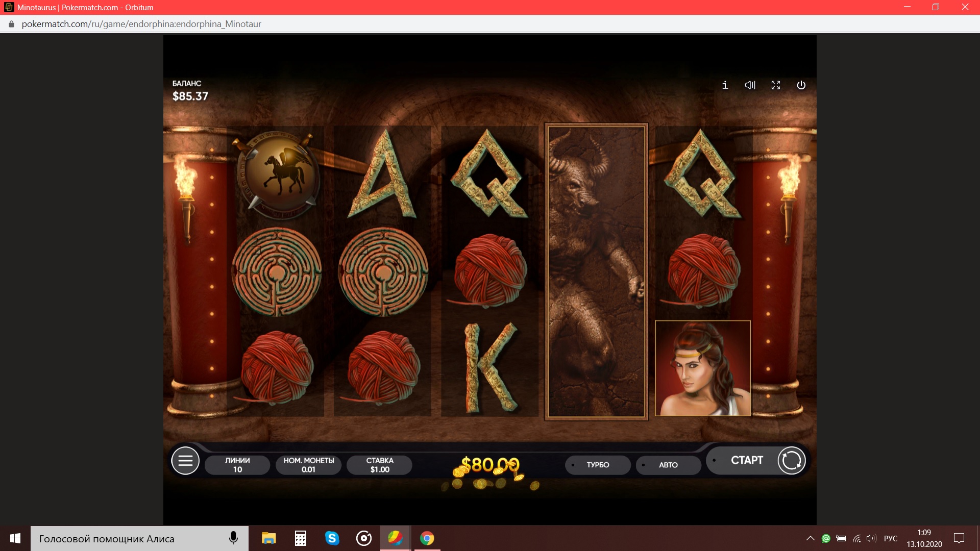Click the Alice voice assistant microphone
The image size is (980, 551).
[233, 538]
